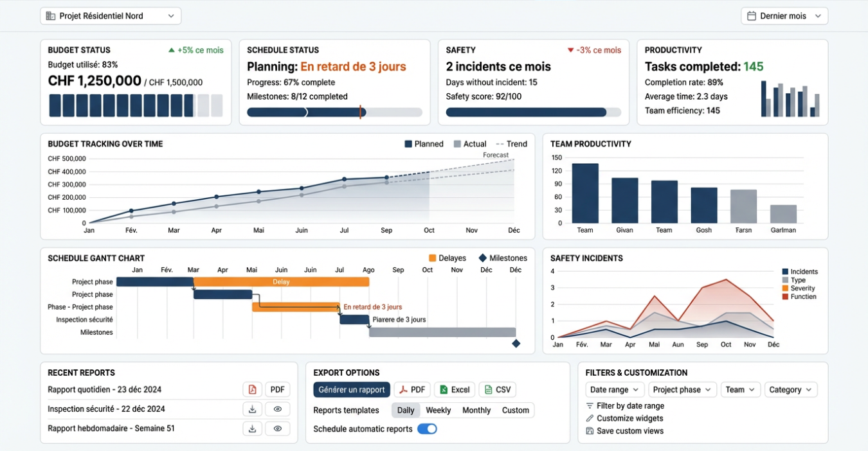Click the Save custom views disk icon

590,431
